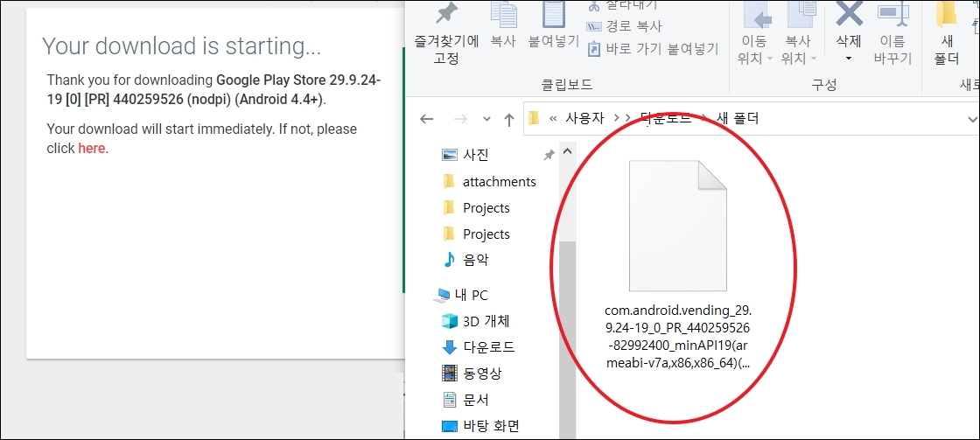Select 동영상 in the navigation pane

click(x=472, y=374)
